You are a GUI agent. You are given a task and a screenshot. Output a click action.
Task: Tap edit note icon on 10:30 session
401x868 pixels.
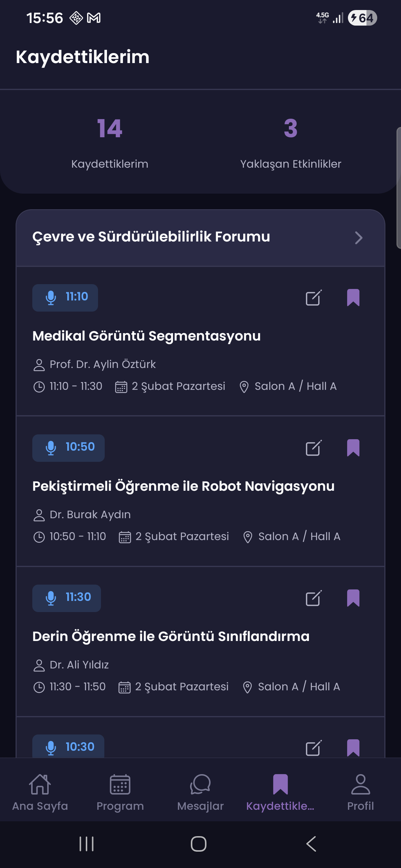click(x=313, y=748)
